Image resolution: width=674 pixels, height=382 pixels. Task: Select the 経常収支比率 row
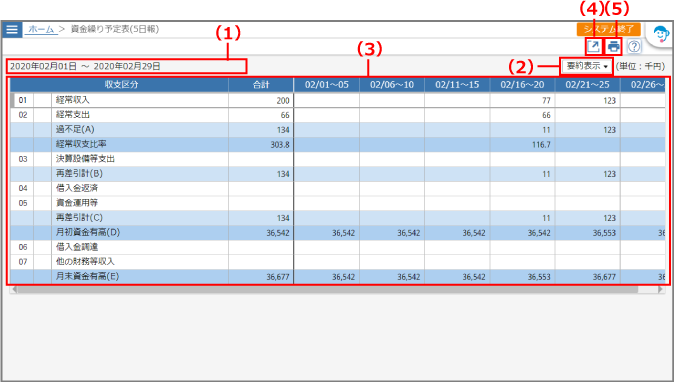[x=338, y=144]
